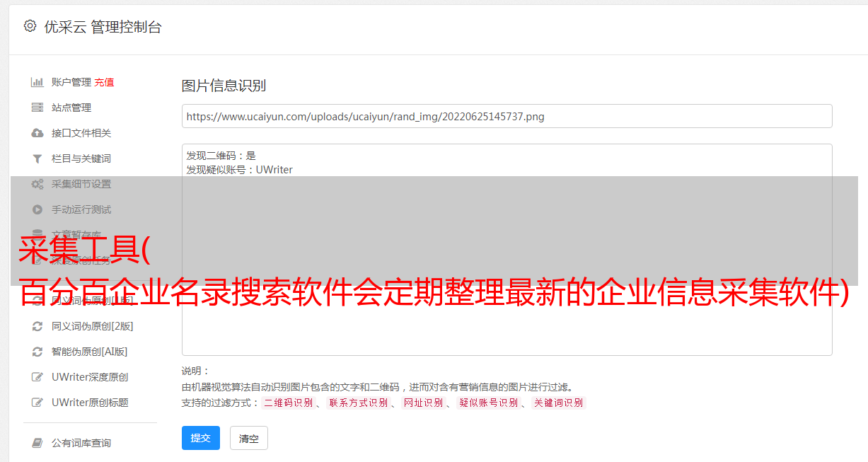
Task: Click the 二维码识别 tag
Action: point(288,403)
